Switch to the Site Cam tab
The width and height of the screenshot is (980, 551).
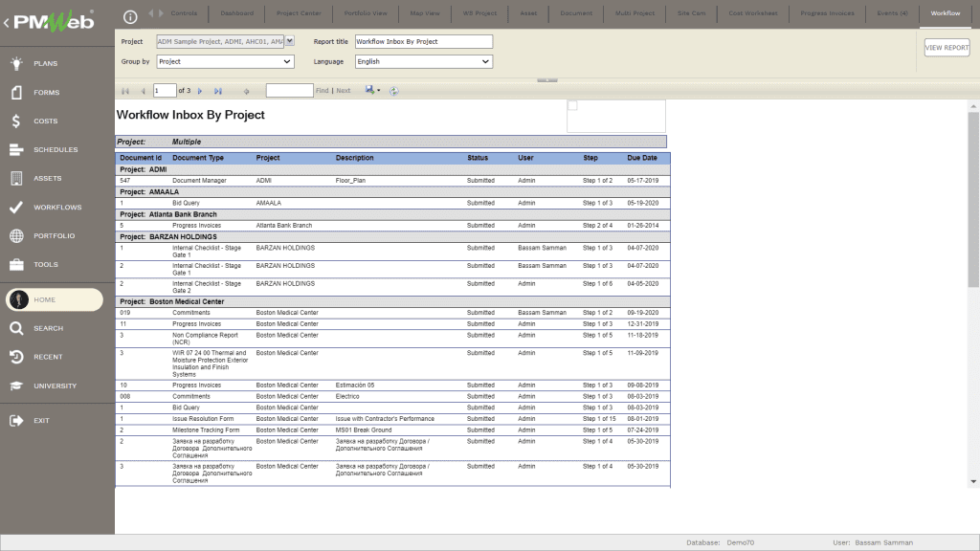pos(691,13)
